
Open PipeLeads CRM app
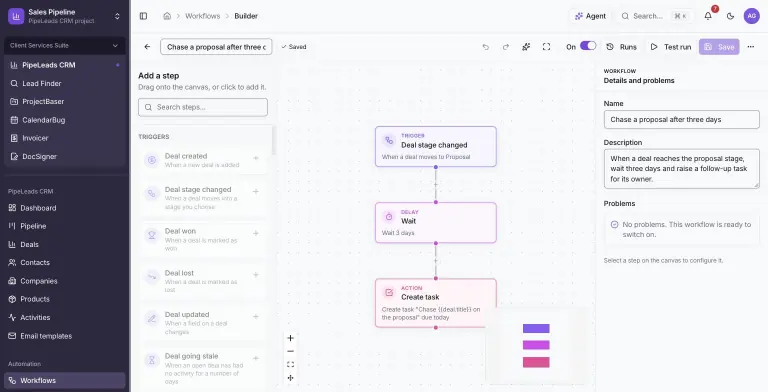pyautogui.click(x=64, y=65)
